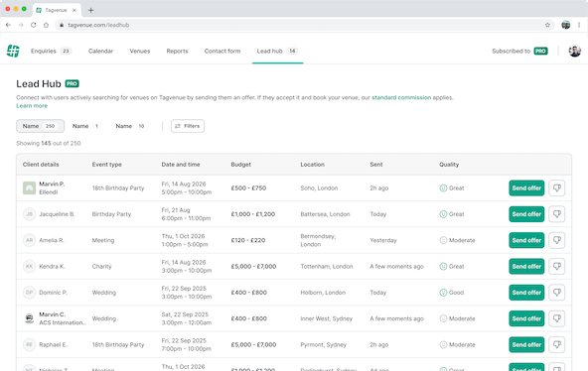Click the Charity event type cell
Screen dimensions: 588x371
coord(101,266)
